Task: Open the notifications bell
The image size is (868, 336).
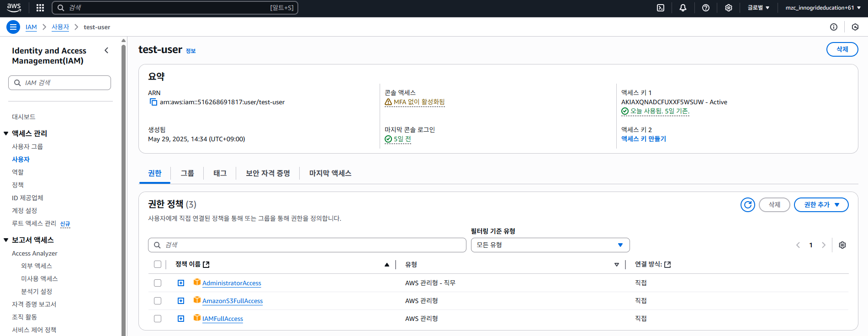Action: click(683, 8)
